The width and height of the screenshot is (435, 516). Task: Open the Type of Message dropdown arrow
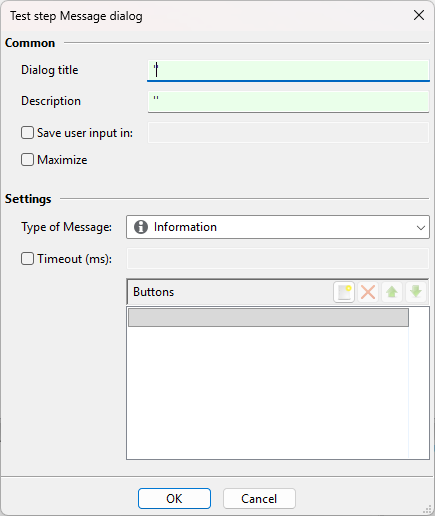coord(421,228)
